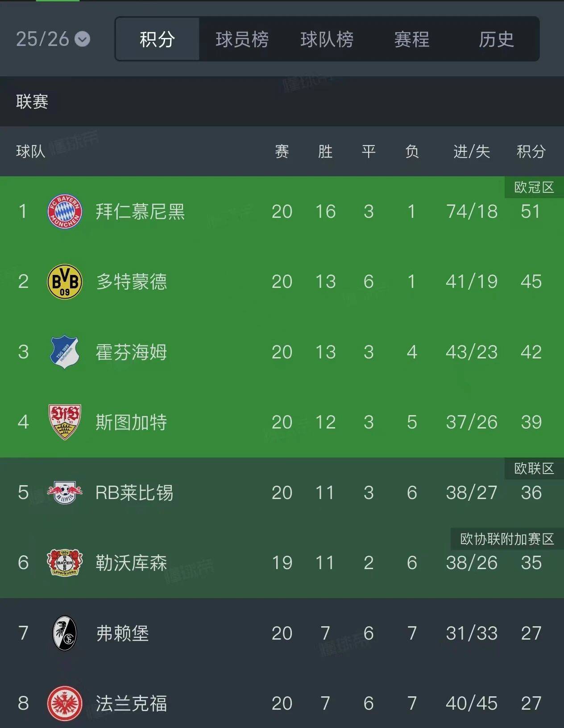
Task: Click the SC Freiburg badge
Action: tap(65, 633)
